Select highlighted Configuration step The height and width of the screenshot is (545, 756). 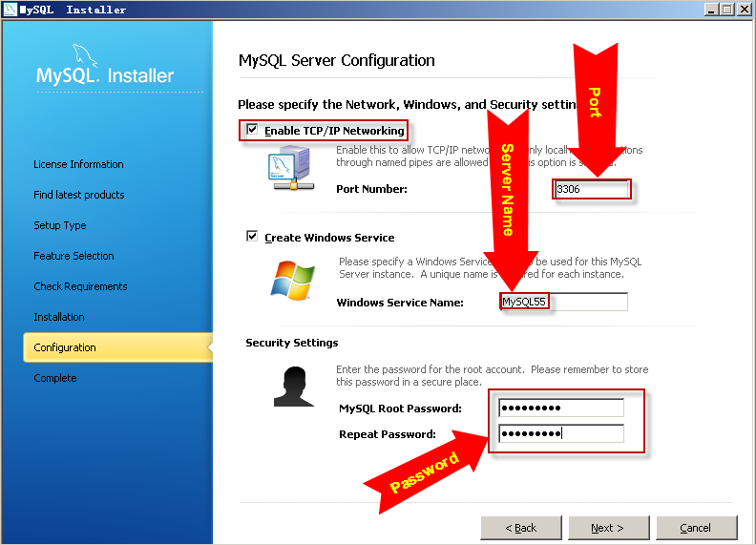[x=117, y=347]
